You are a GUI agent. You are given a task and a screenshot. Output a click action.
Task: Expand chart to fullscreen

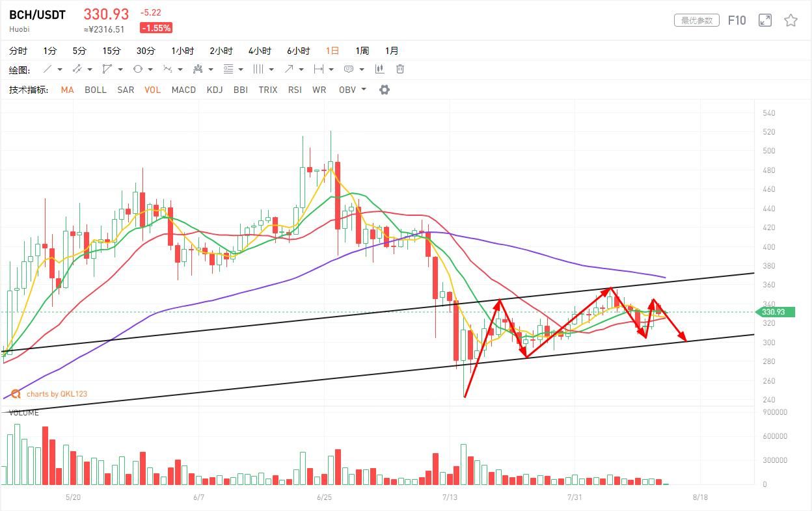[x=765, y=21]
